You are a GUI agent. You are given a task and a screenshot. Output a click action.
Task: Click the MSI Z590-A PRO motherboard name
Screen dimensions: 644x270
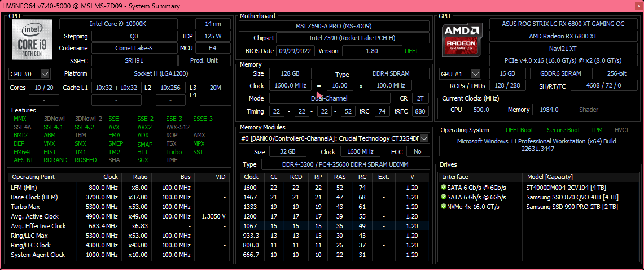pos(334,26)
